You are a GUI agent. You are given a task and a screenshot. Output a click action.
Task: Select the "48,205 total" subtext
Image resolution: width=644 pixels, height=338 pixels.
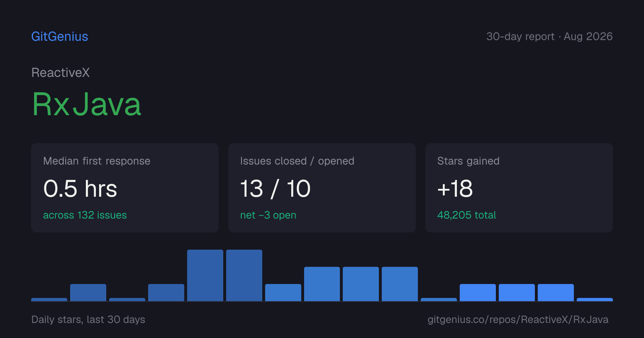click(x=467, y=215)
